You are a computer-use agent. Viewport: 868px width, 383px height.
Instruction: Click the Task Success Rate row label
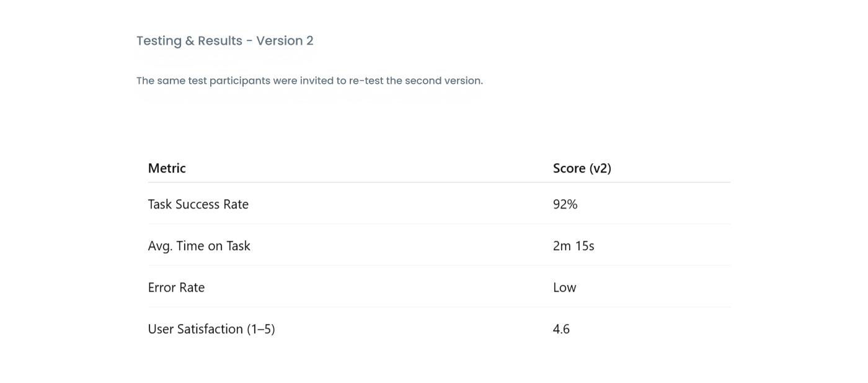click(198, 204)
